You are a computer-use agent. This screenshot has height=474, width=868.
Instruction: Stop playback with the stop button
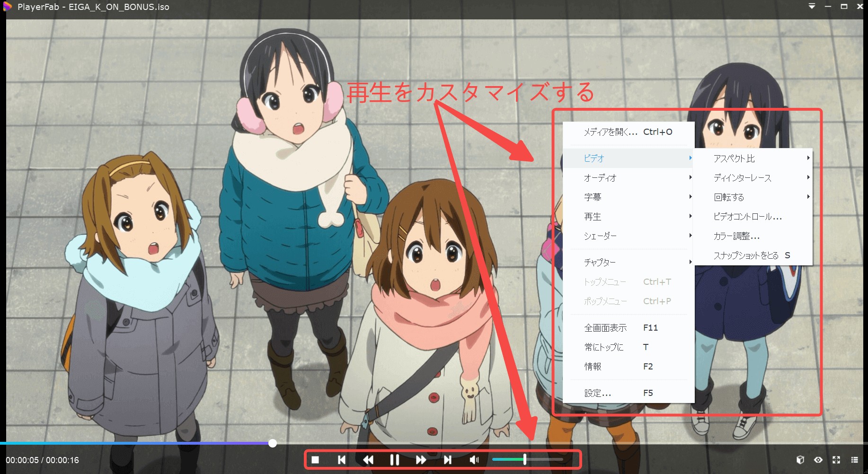point(315,460)
